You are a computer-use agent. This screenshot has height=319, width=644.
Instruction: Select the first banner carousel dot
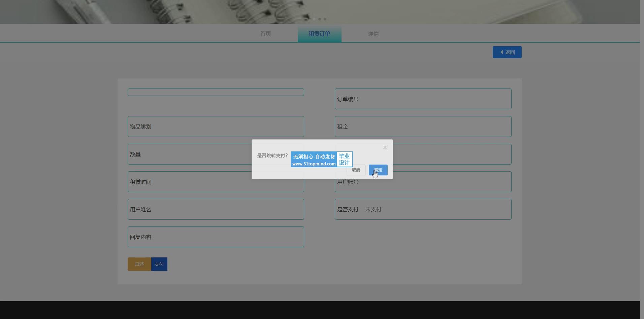point(314,19)
